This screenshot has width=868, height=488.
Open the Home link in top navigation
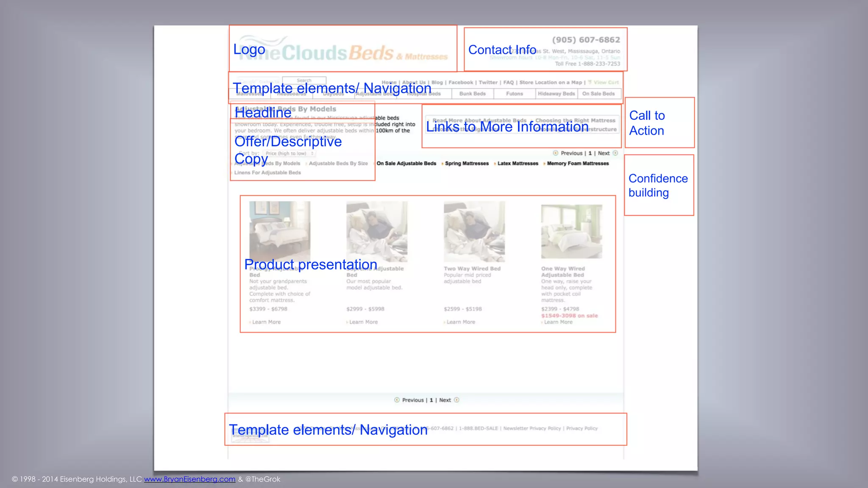click(x=389, y=83)
